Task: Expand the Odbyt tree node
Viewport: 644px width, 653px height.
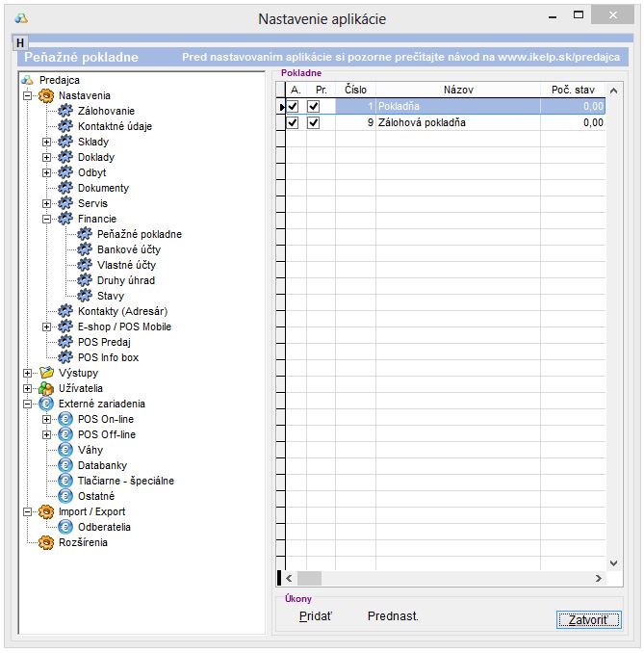Action: pos(46,172)
